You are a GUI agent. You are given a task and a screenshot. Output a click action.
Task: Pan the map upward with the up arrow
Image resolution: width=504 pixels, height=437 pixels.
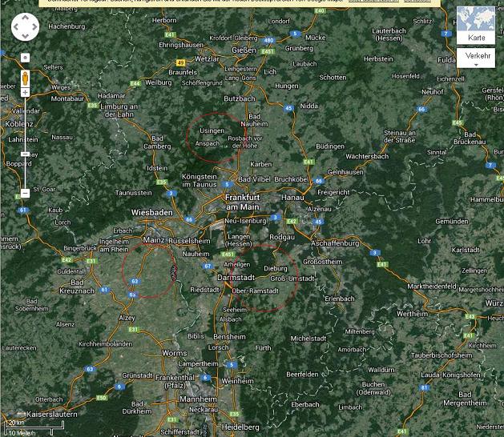[25, 18]
